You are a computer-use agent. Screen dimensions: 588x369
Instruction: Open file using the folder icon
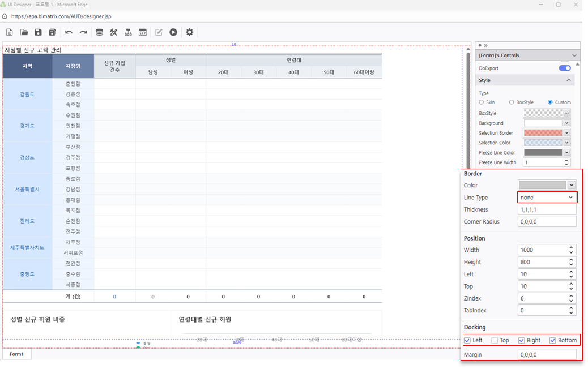click(x=24, y=32)
